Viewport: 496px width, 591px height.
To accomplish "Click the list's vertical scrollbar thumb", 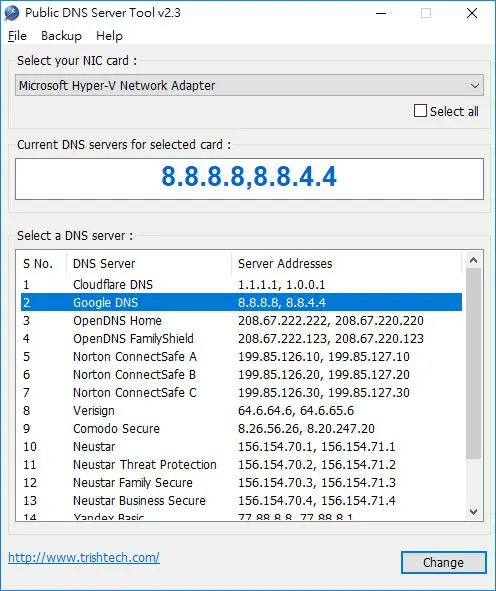I will [474, 363].
